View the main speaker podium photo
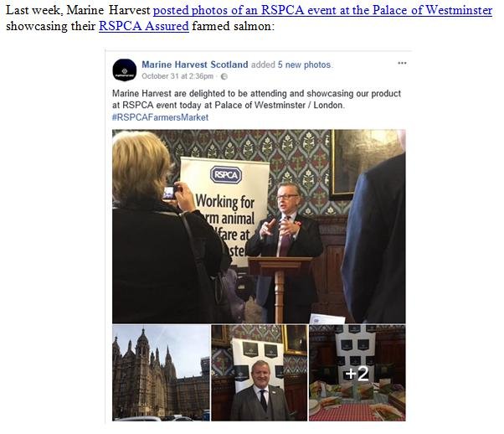Screen dimensions: 504x434 tap(259, 226)
